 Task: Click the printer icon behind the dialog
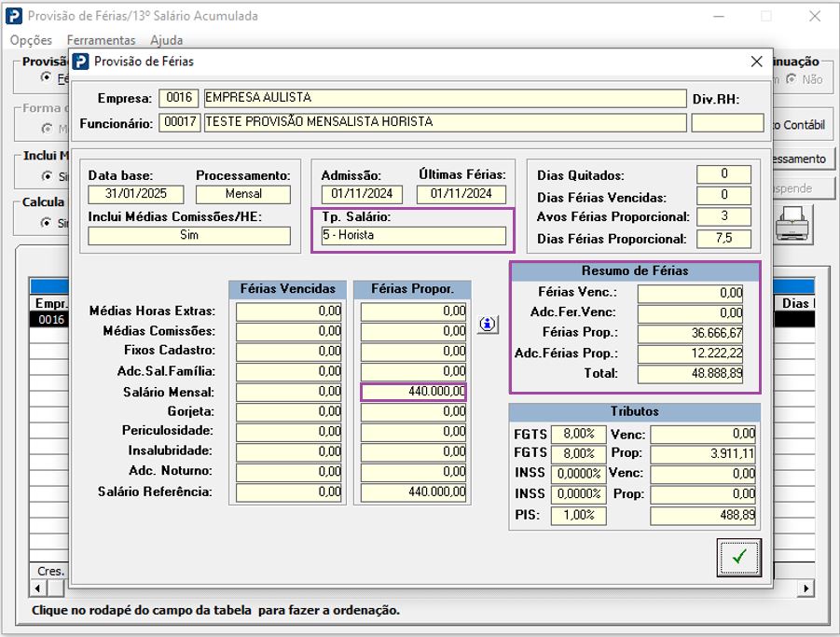click(x=794, y=223)
